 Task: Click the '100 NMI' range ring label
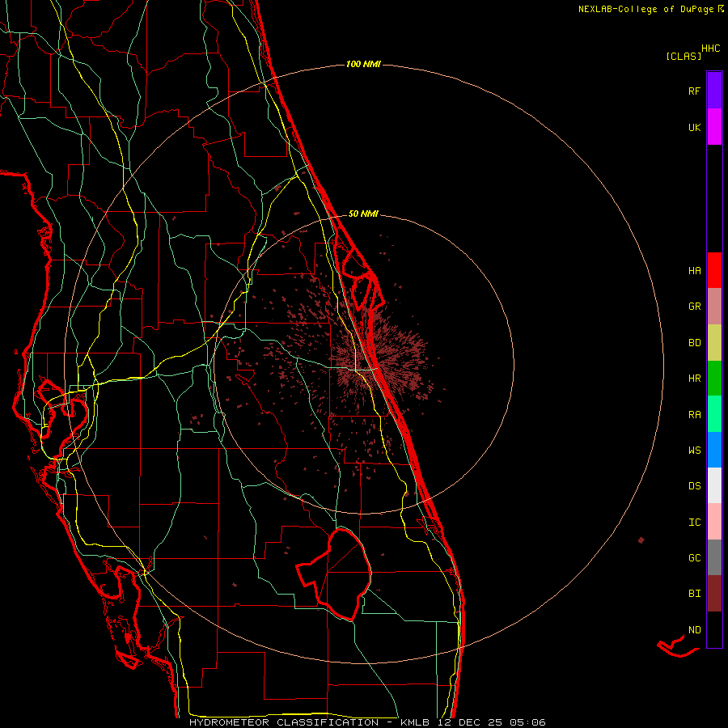pyautogui.click(x=363, y=64)
